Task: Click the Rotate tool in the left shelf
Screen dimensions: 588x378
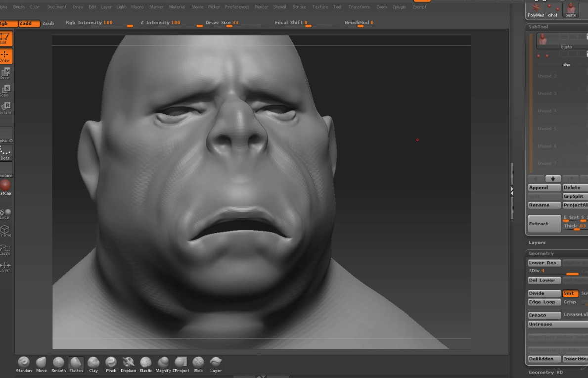Action: (x=5, y=108)
